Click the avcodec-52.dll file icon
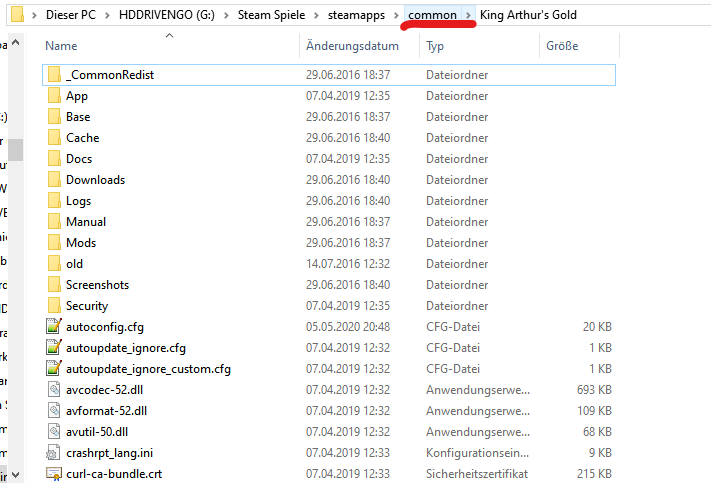This screenshot has height=489, width=711. coord(55,390)
